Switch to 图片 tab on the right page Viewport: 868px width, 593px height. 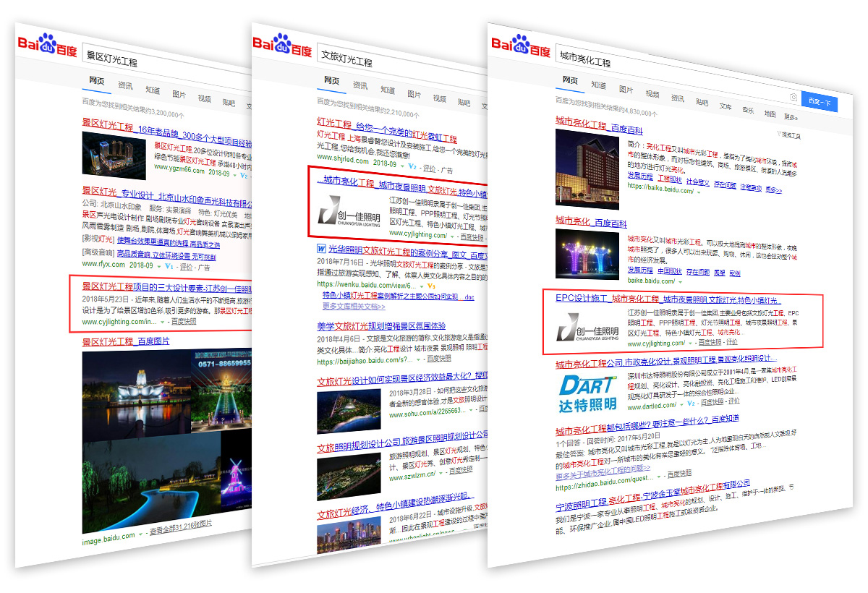pos(626,89)
